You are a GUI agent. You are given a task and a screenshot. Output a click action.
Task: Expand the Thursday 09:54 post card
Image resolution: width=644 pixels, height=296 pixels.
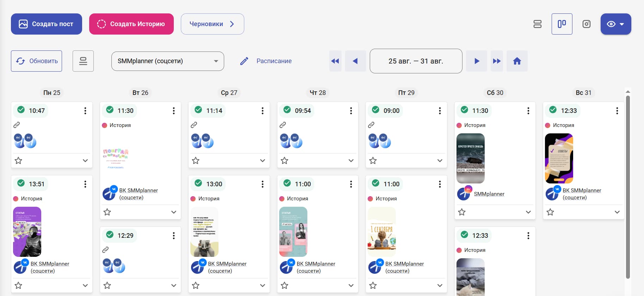point(351,161)
